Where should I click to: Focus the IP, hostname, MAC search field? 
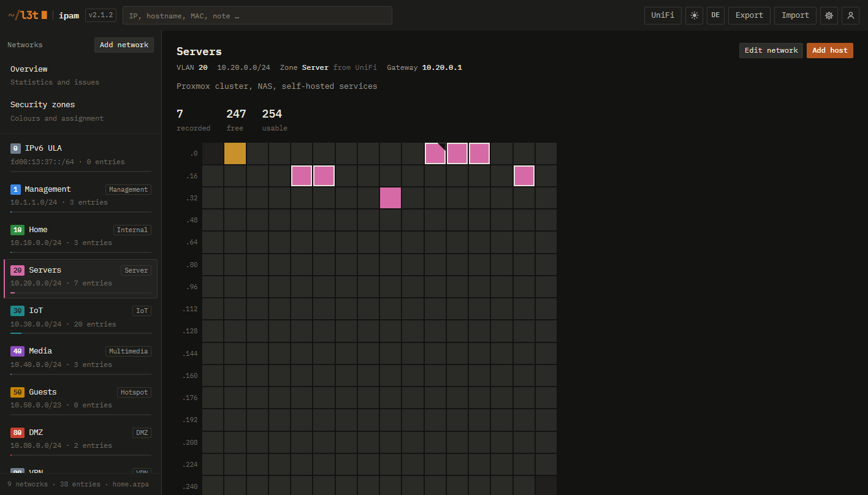coord(257,15)
